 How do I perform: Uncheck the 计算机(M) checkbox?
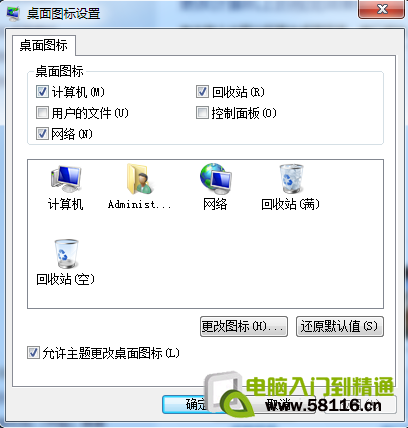[42, 92]
